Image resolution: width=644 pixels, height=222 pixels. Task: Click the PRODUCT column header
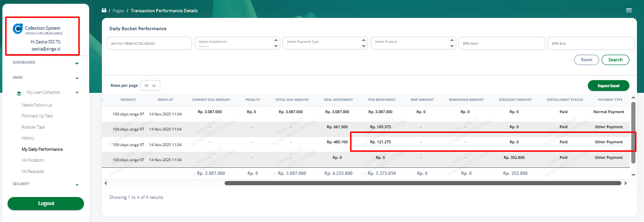(x=128, y=100)
